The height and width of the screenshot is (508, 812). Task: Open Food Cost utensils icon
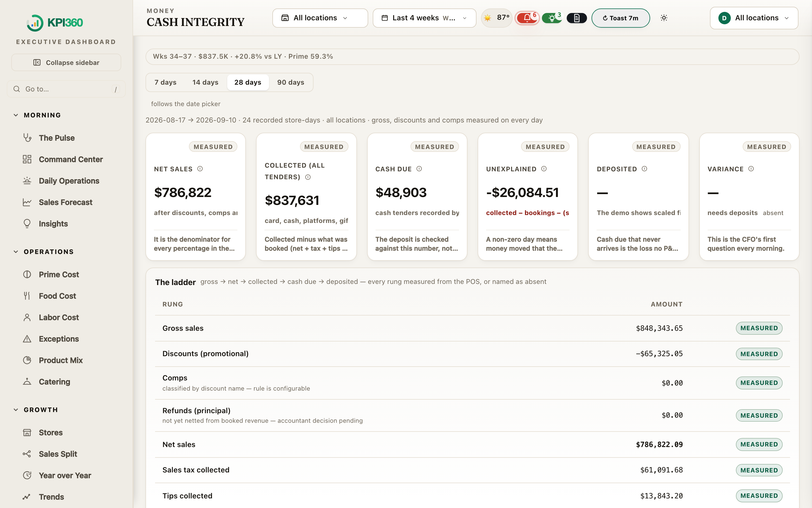(27, 296)
